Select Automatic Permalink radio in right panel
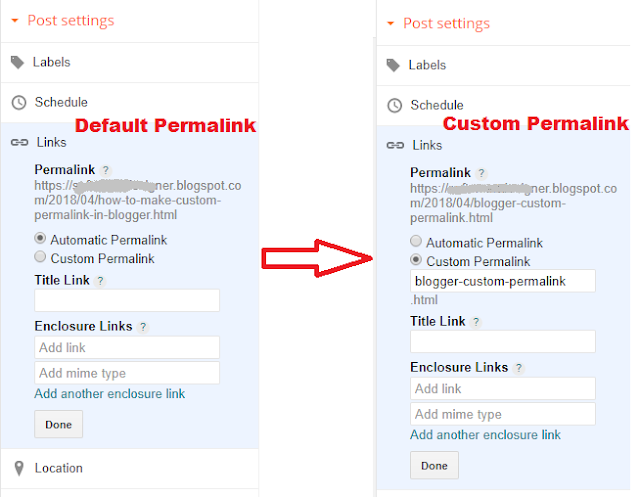The height and width of the screenshot is (497, 640). (416, 241)
